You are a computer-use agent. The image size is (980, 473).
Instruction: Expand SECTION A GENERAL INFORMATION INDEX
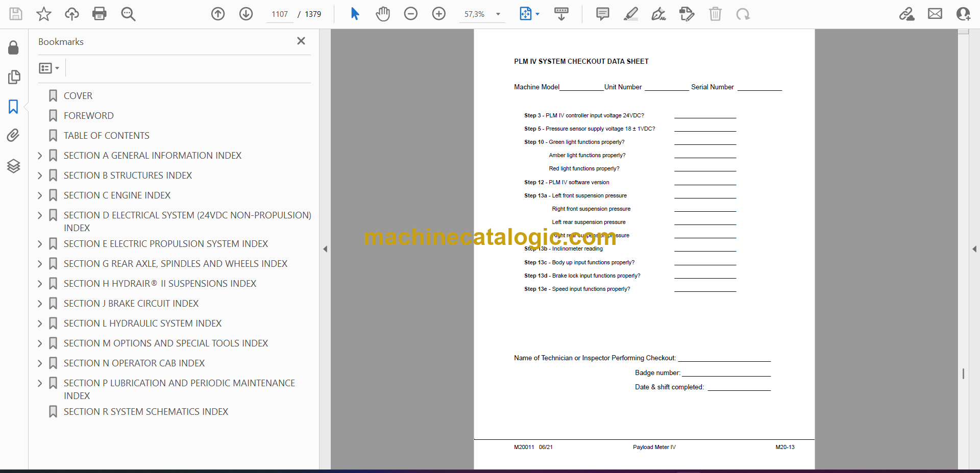40,156
